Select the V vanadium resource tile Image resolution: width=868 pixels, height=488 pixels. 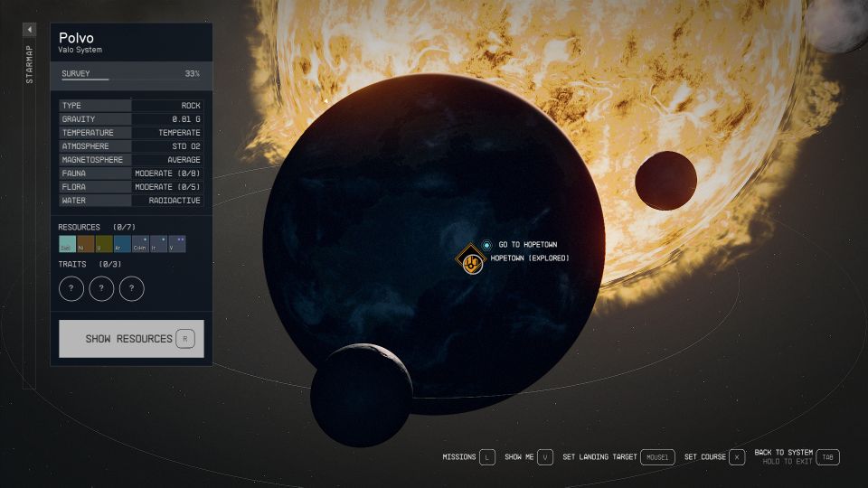pos(177,244)
